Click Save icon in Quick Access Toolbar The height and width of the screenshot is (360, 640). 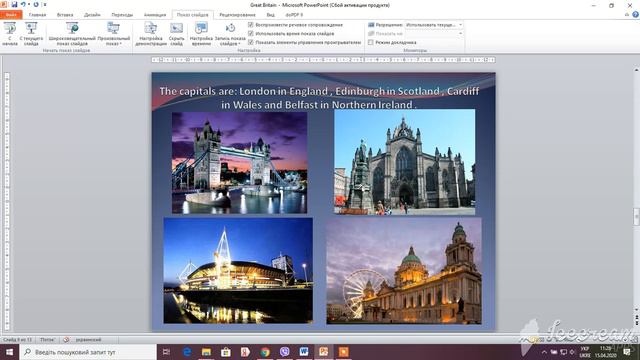coord(14,4)
